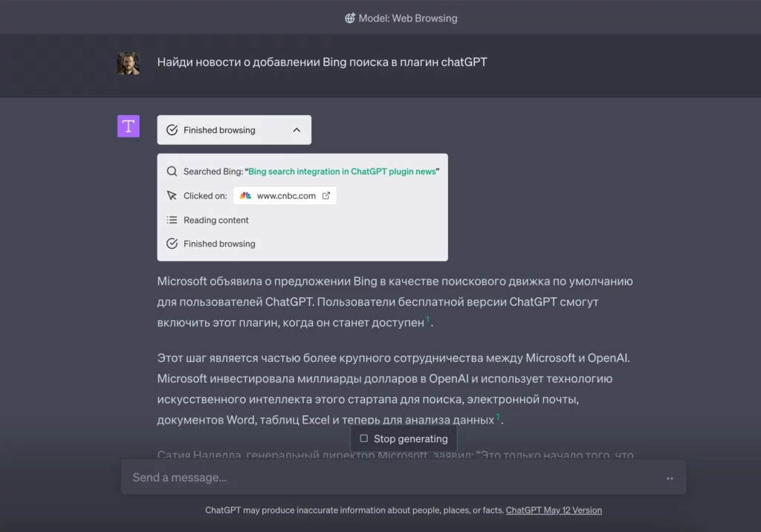
Task: Open the Bing search integration query link
Action: click(x=340, y=171)
